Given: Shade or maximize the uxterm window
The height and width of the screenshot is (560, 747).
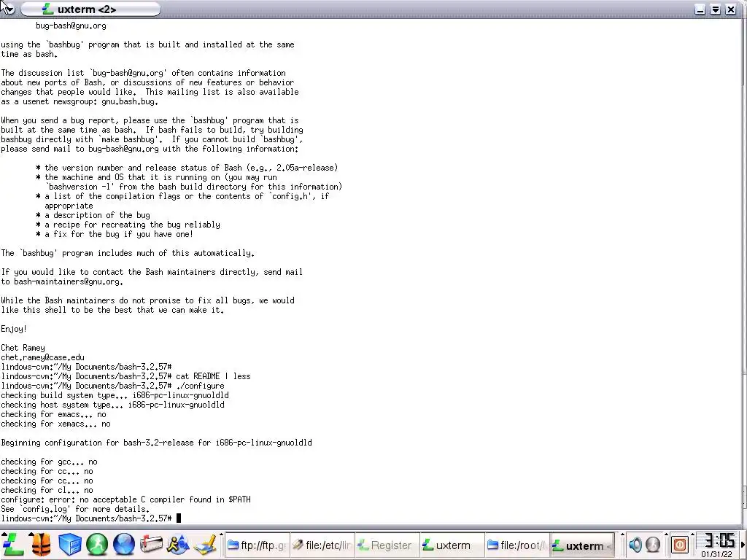Looking at the screenshot, I should pyautogui.click(x=715, y=9).
